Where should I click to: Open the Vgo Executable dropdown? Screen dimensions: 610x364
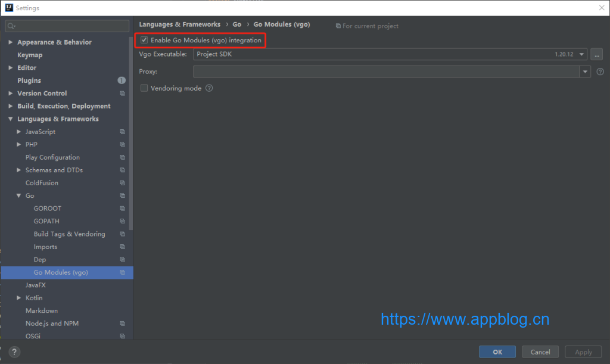click(x=581, y=54)
